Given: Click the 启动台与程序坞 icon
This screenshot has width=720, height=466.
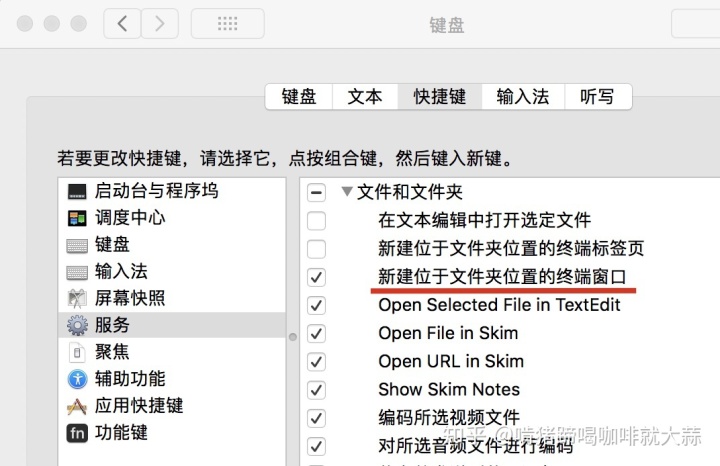Looking at the screenshot, I should 77,191.
